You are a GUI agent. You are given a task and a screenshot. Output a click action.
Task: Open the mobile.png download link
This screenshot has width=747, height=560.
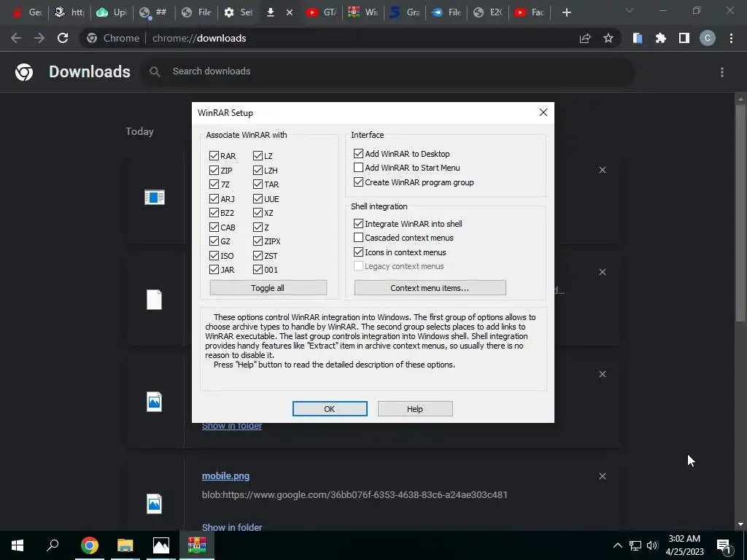point(225,475)
